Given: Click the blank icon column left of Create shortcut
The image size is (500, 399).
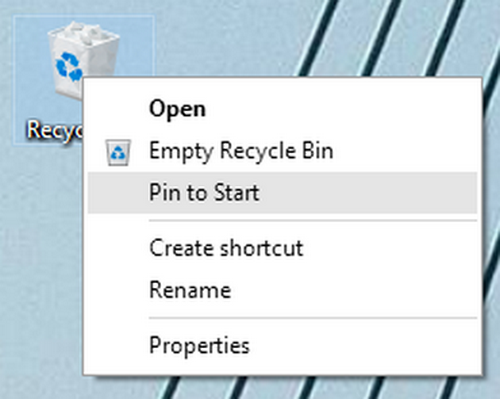Looking at the screenshot, I should pyautogui.click(x=118, y=248).
